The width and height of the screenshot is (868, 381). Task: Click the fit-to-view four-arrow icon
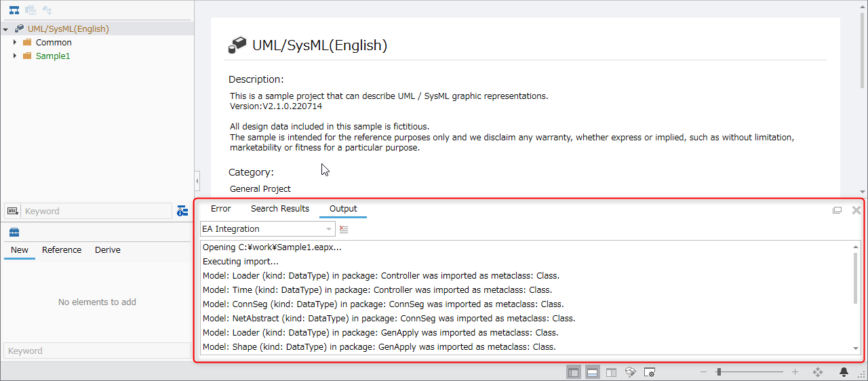pos(817,372)
